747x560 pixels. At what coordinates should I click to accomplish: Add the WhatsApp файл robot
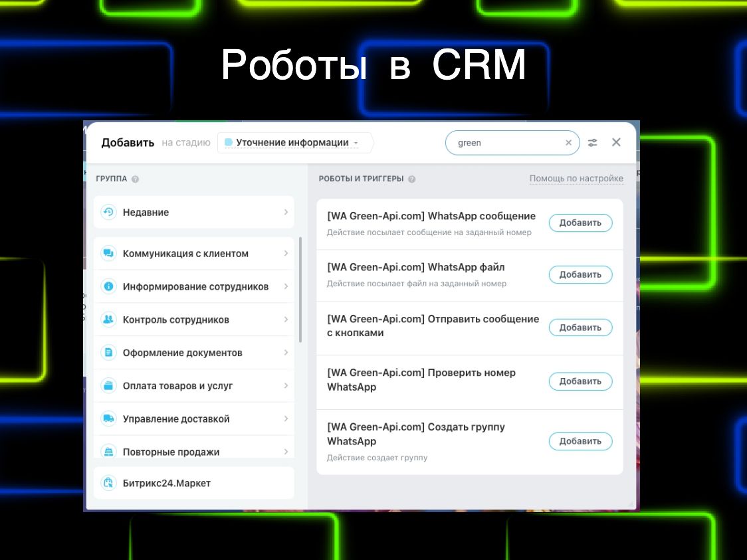[580, 275]
